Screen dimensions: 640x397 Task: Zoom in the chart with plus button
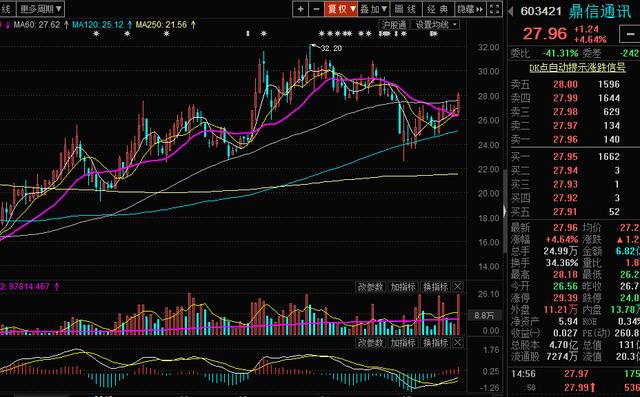tap(300, 9)
